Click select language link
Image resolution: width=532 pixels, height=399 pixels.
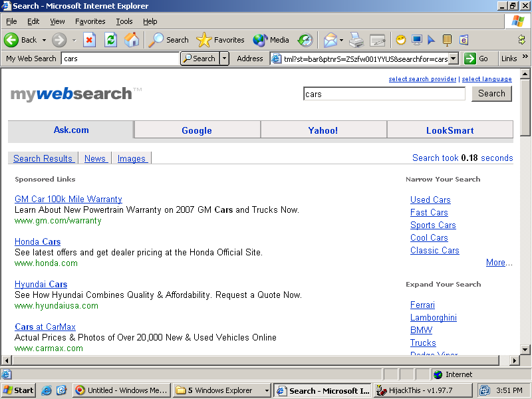(x=487, y=78)
